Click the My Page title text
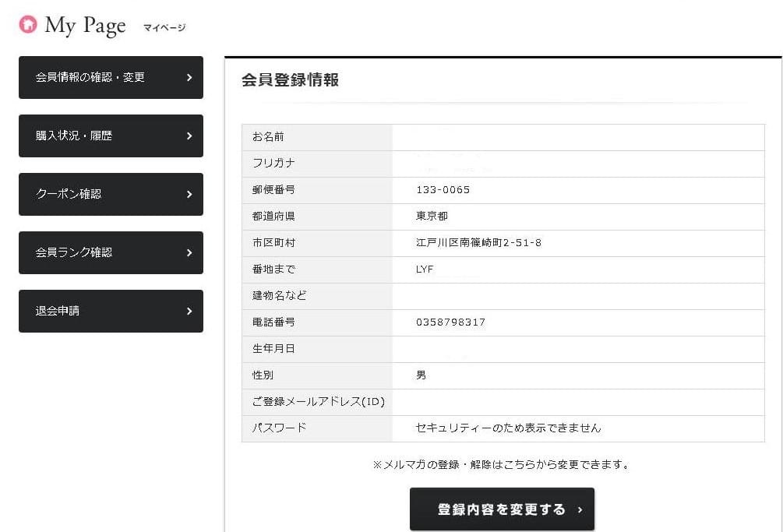The height and width of the screenshot is (532, 783). [85, 26]
